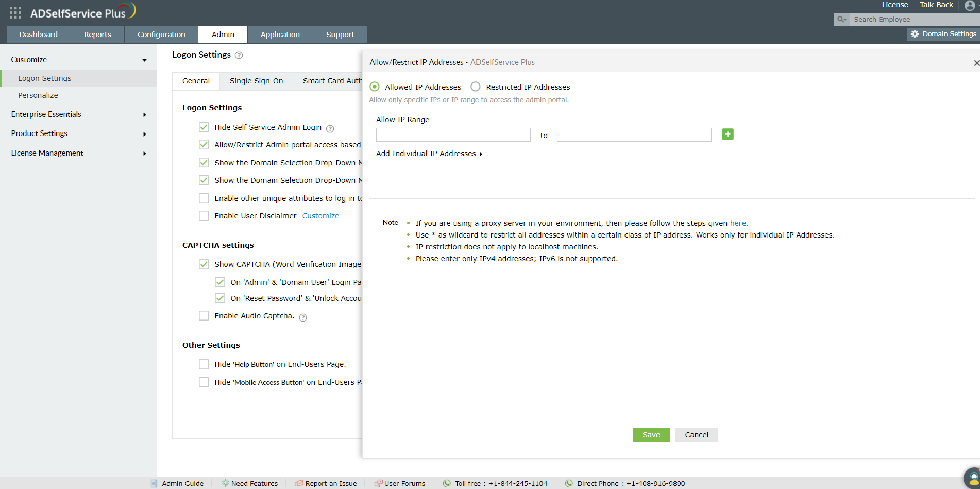Open the Admin Guide document icon
This screenshot has width=980, height=489.
(154, 483)
